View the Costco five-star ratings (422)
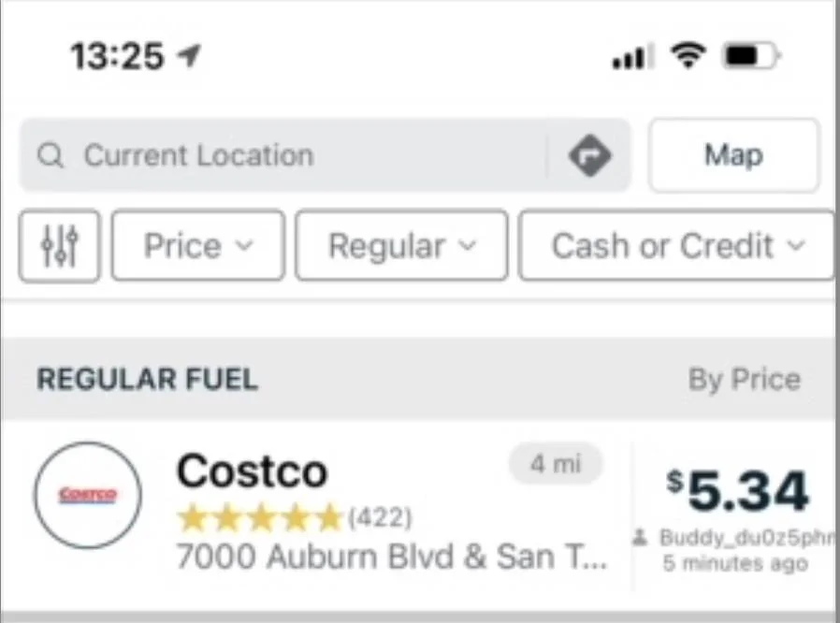840x623 pixels. pyautogui.click(x=294, y=517)
